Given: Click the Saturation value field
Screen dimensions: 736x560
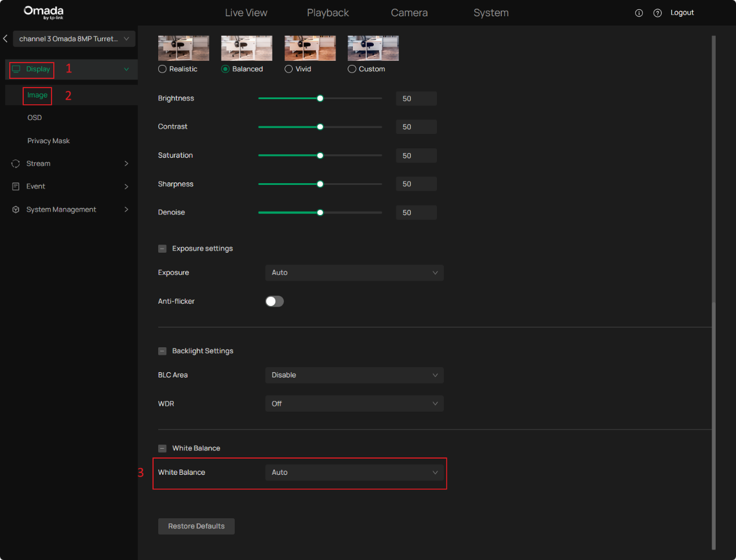Looking at the screenshot, I should click(416, 155).
